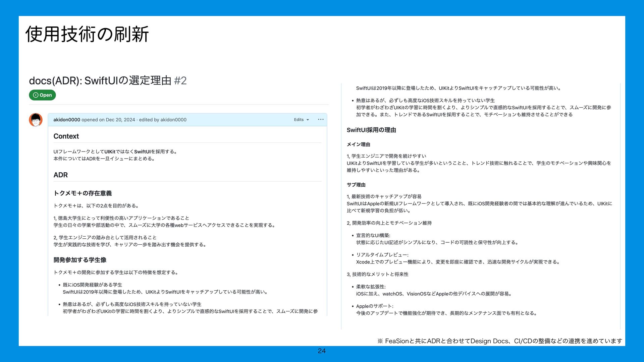Expand the Edits dropdown
The height and width of the screenshot is (362, 644).
[x=301, y=120]
